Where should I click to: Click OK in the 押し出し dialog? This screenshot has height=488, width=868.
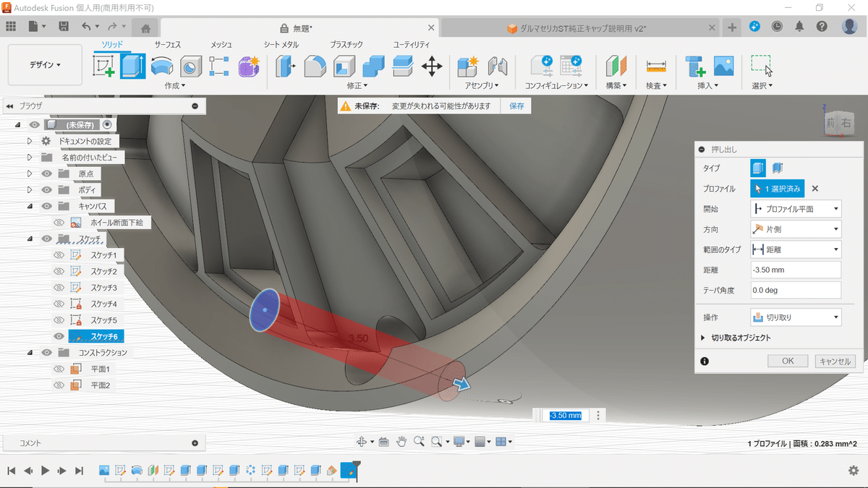click(x=788, y=361)
